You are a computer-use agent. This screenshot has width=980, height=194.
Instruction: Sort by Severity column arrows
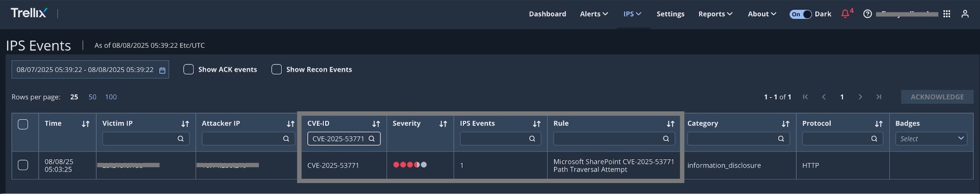pyautogui.click(x=443, y=124)
